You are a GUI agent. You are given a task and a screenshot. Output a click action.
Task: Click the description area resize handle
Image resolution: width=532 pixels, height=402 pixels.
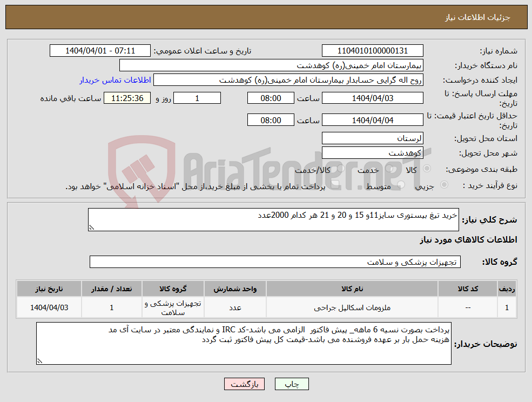tap(91, 228)
